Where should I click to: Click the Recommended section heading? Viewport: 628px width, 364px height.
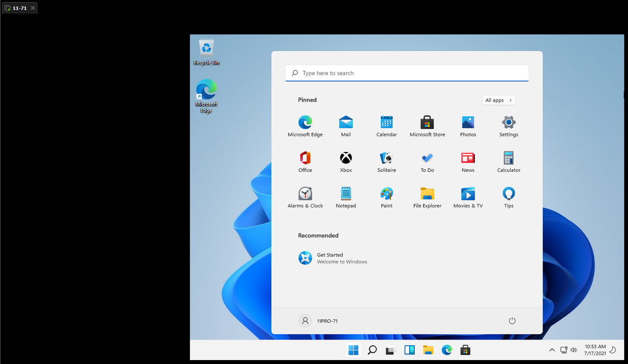click(318, 235)
